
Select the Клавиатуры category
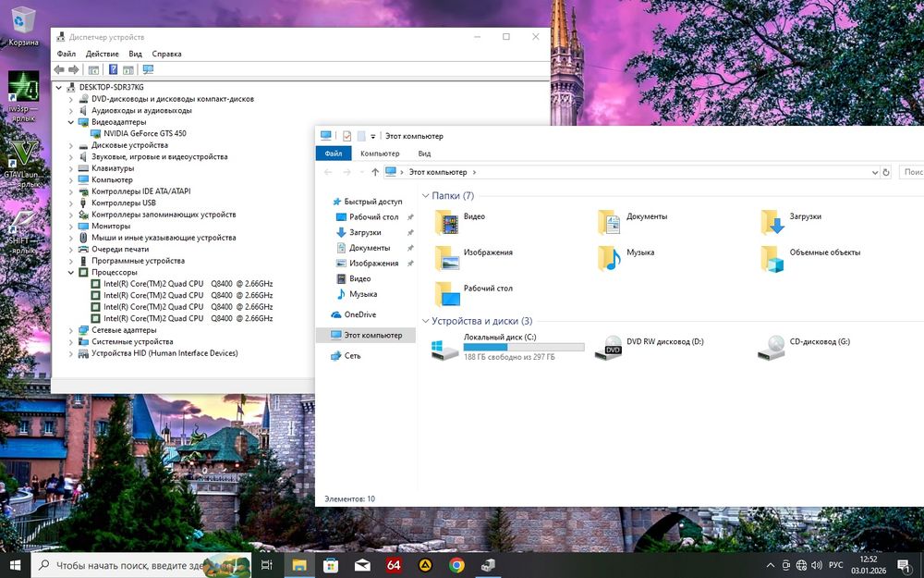(113, 168)
